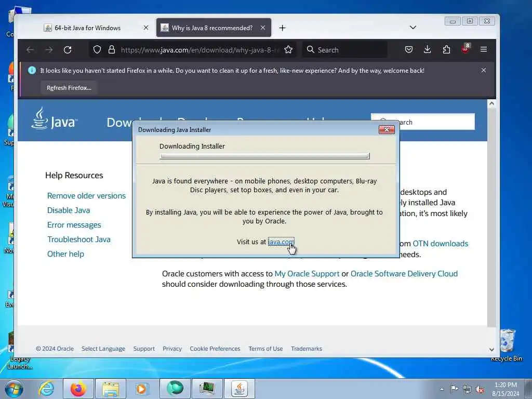Image resolution: width=532 pixels, height=399 pixels.
Task: Open the Troubleshoot Java link
Action: point(79,240)
